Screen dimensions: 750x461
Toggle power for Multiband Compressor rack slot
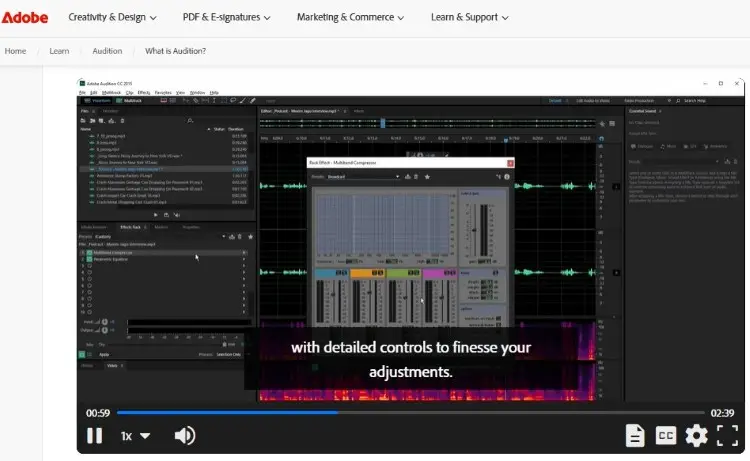[x=89, y=252]
